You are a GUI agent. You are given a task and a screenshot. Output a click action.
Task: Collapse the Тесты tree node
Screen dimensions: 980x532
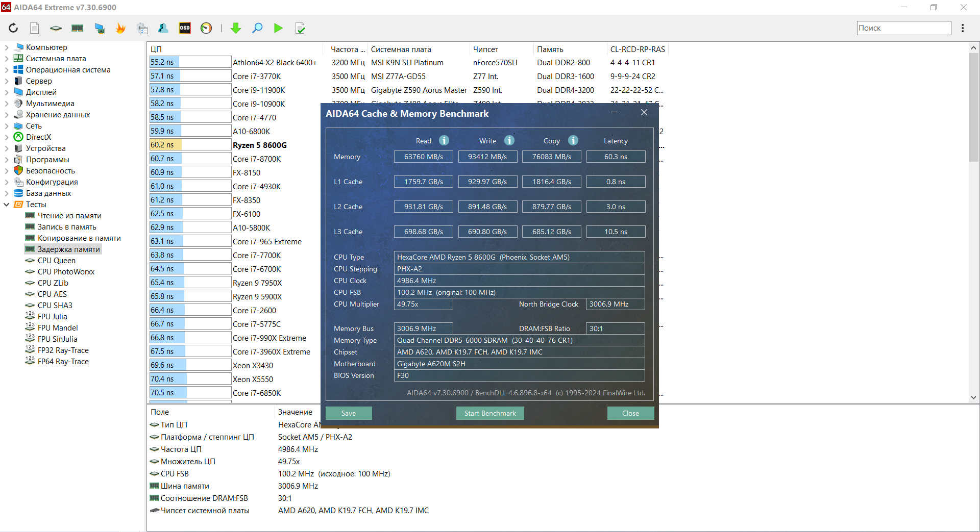pyautogui.click(x=7, y=205)
